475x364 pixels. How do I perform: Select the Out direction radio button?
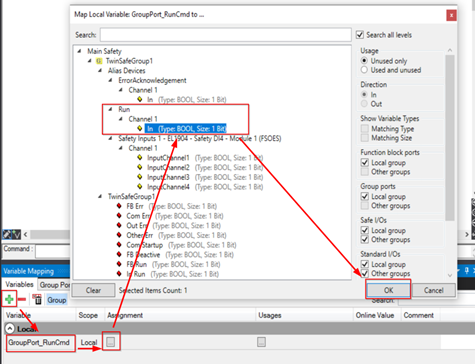364,104
